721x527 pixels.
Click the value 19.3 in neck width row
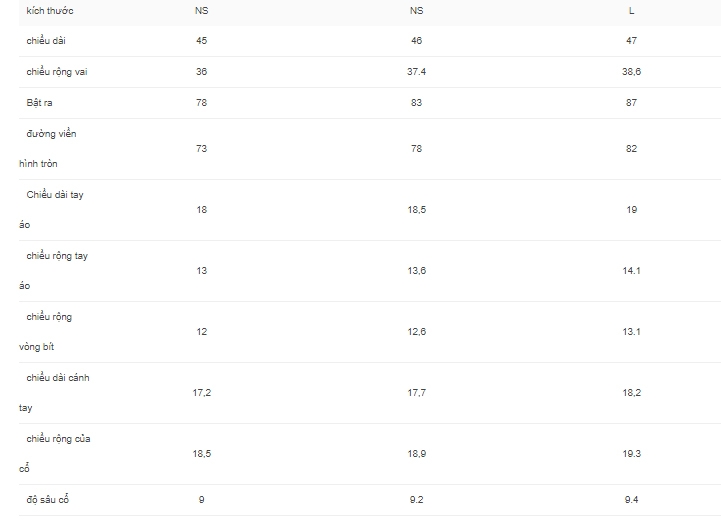point(631,454)
